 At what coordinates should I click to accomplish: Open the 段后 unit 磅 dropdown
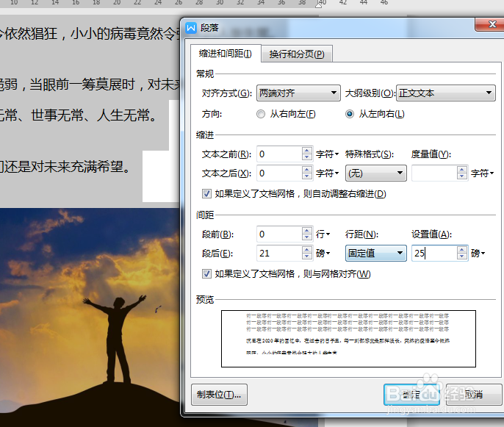(323, 254)
